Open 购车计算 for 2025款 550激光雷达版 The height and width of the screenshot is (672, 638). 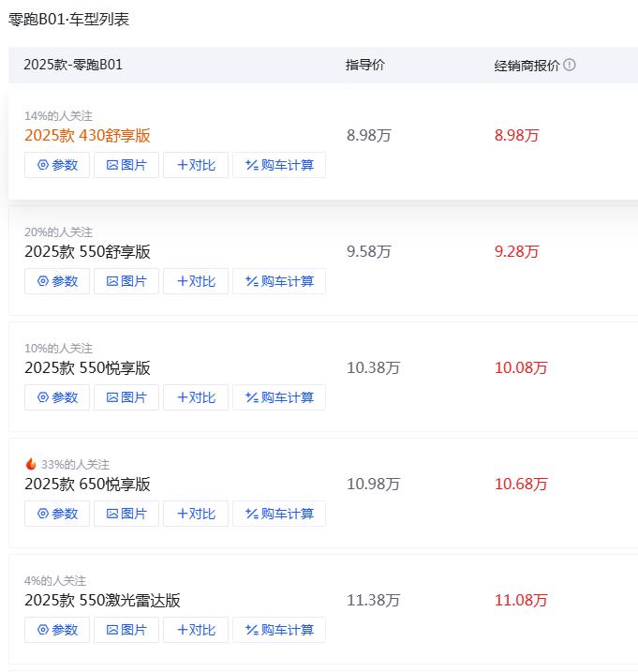[x=279, y=630]
